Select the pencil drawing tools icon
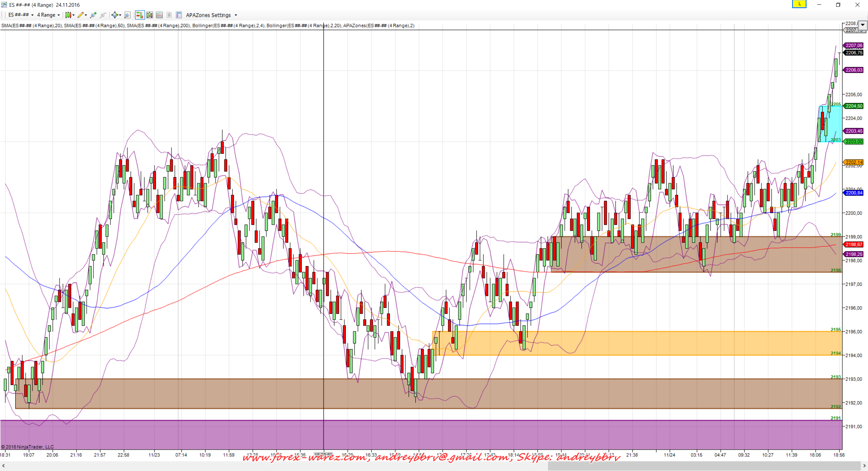The height and width of the screenshot is (471, 868). (x=80, y=15)
